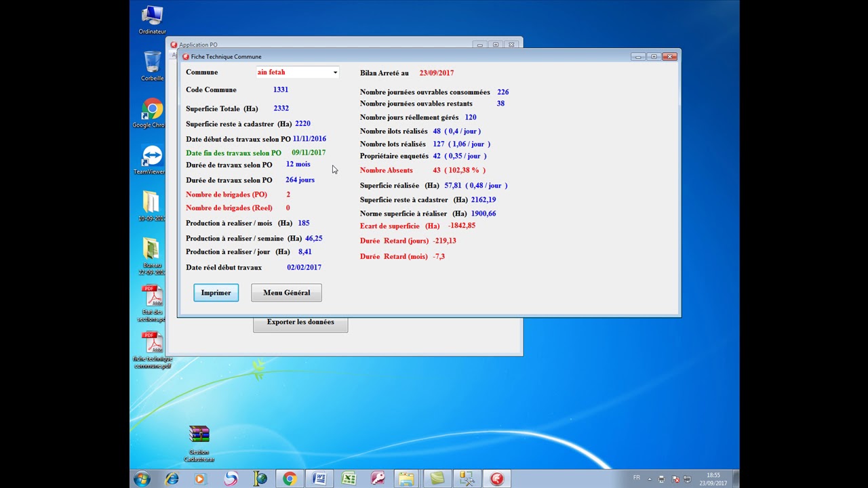The height and width of the screenshot is (488, 868).
Task: Click the Nombre ilots réalisés value 48
Action: [x=437, y=131]
